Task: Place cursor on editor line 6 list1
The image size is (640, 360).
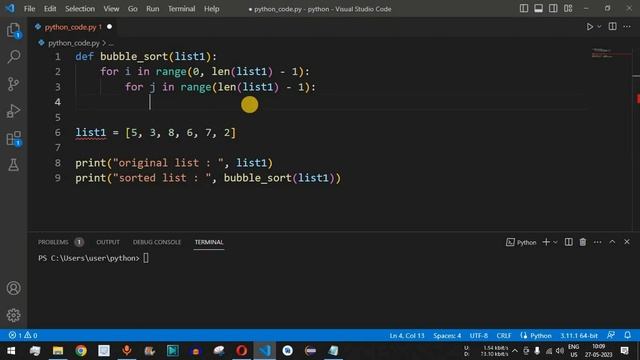Action: tap(91, 133)
